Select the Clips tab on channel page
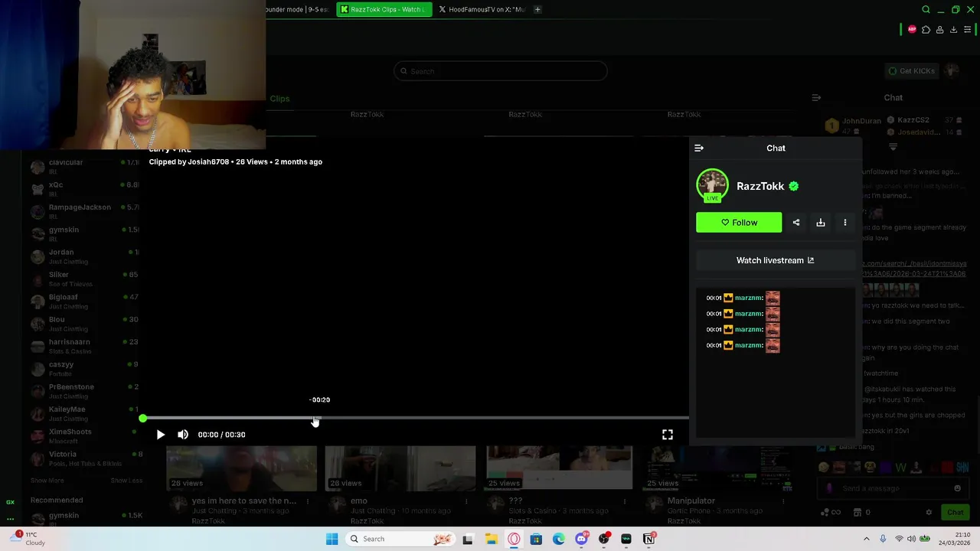 point(279,99)
